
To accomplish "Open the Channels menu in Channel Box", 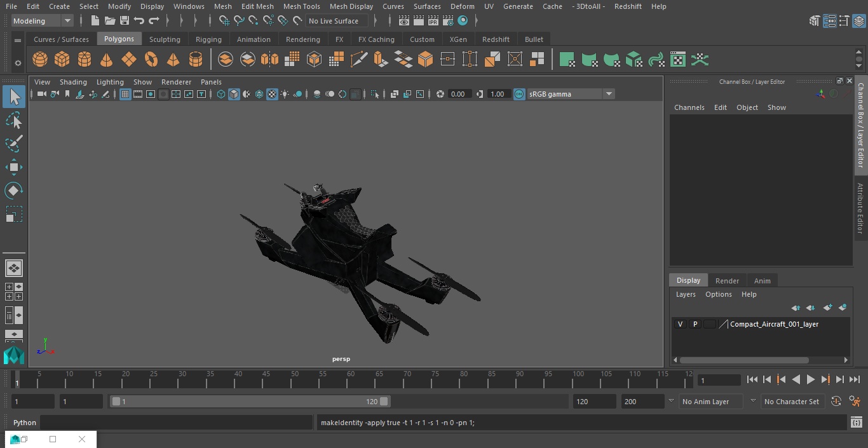I will (x=689, y=107).
